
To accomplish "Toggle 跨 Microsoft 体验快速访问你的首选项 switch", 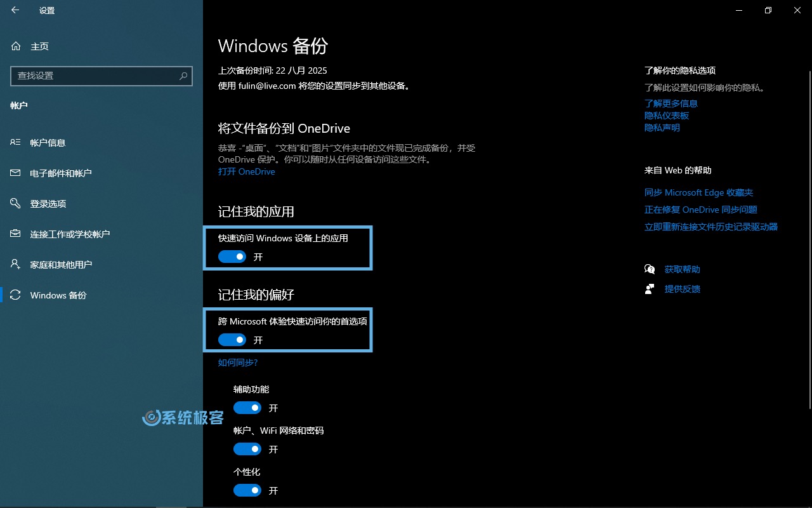I will point(232,340).
